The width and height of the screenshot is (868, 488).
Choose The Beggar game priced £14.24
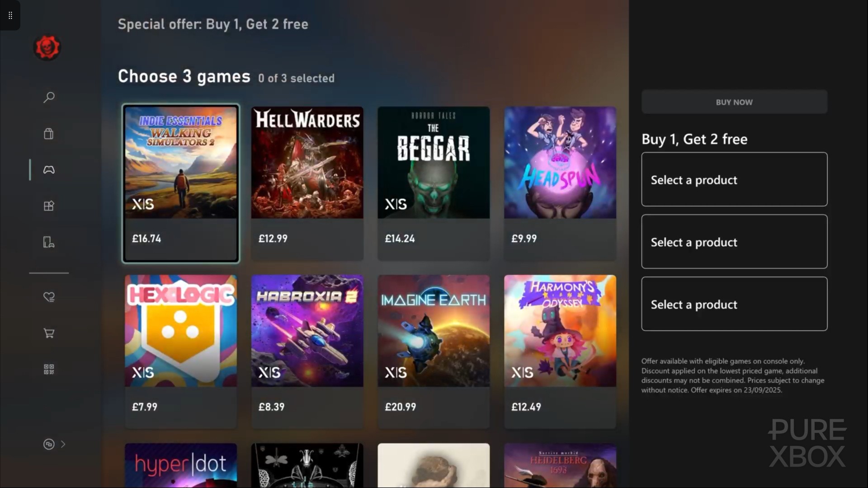[434, 183]
